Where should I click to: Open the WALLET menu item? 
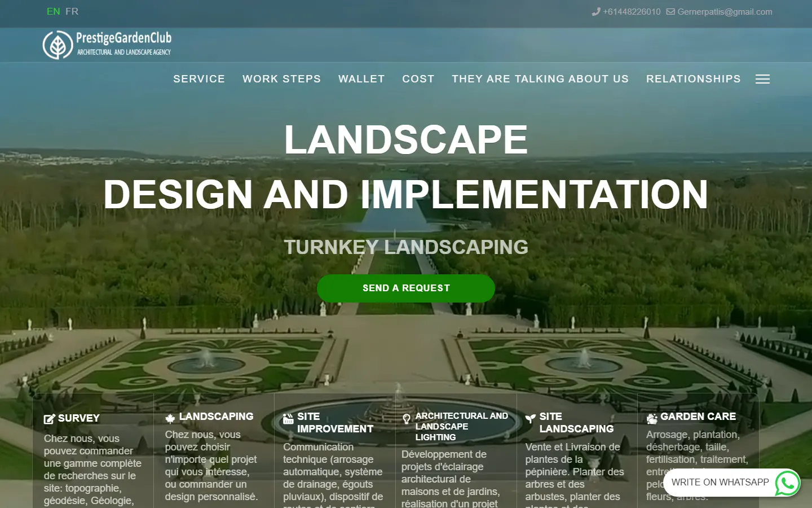pos(361,79)
